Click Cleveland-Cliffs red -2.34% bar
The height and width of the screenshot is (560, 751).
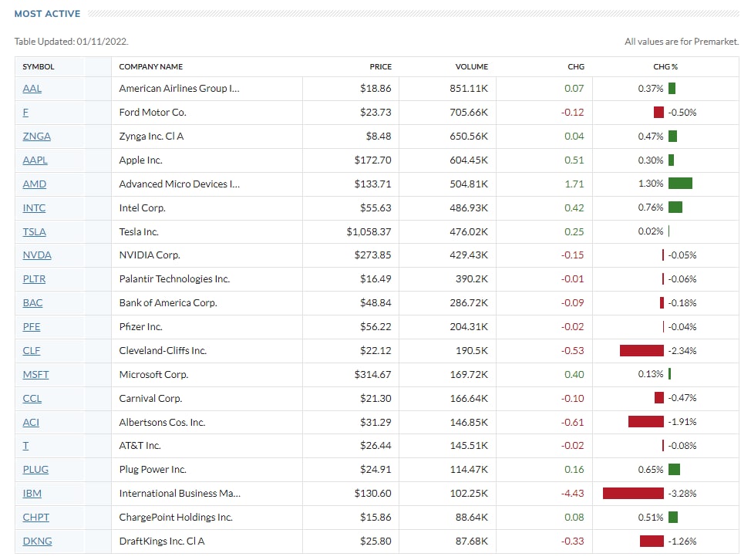tap(642, 351)
